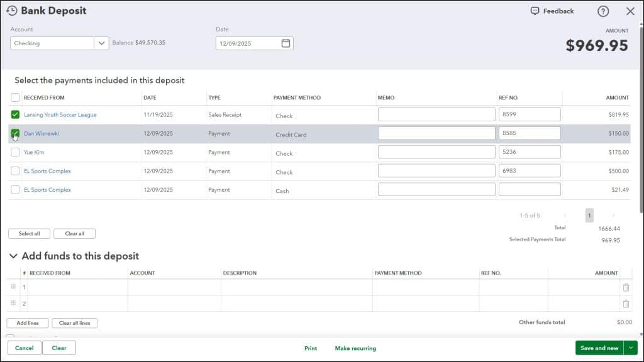Image resolution: width=644 pixels, height=362 pixels.
Task: Open the Account dropdown showing Checking
Action: (x=103, y=43)
